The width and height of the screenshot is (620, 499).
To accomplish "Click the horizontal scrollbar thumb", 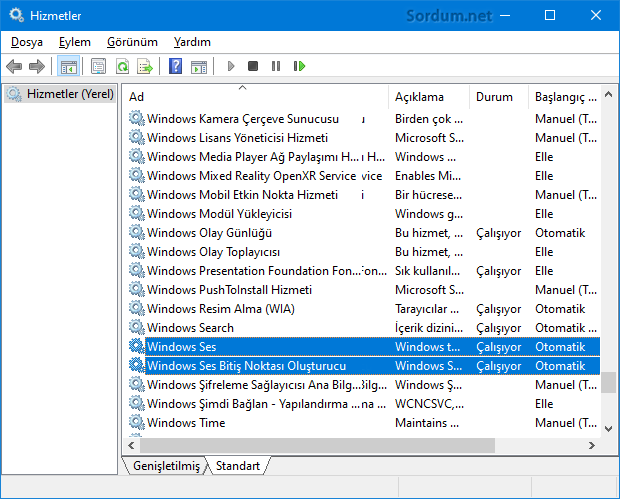I will click(318, 446).
